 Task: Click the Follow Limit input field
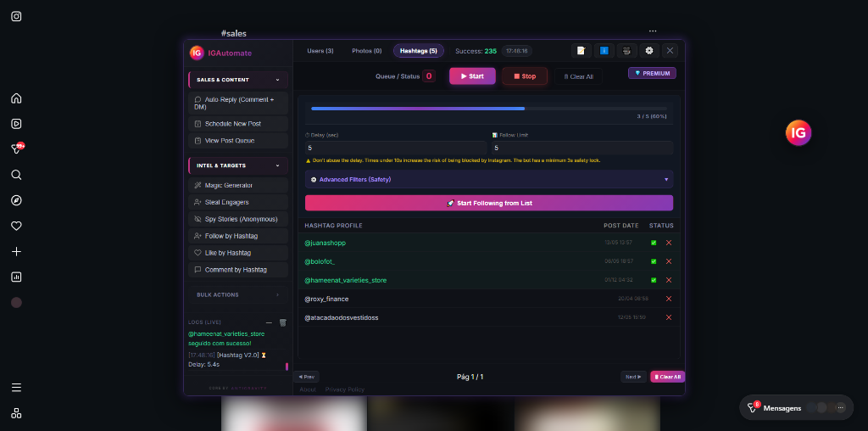pos(582,148)
